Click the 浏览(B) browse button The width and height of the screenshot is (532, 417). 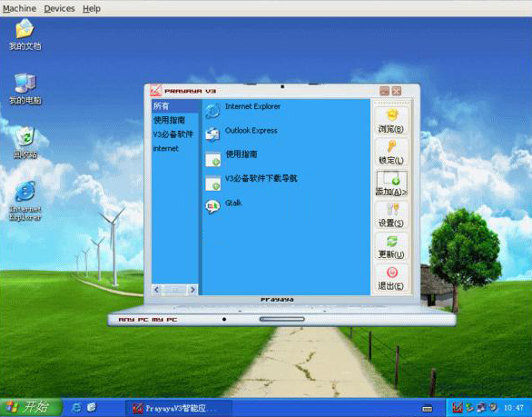tap(391, 121)
